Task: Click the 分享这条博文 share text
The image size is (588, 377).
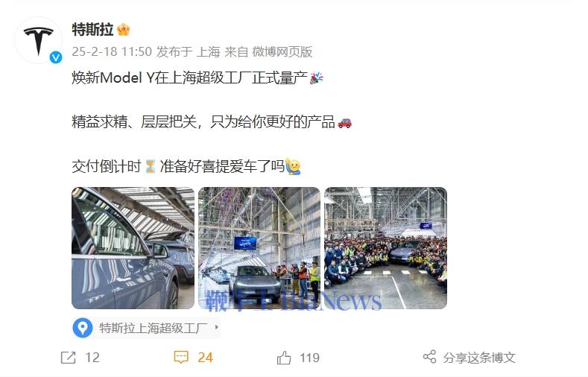Action: pos(479,358)
